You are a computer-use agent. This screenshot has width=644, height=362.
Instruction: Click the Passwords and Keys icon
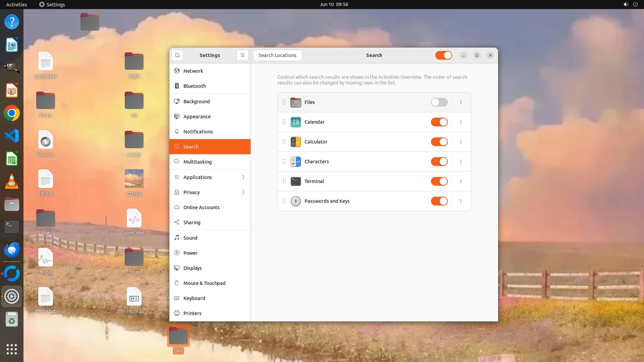(x=296, y=201)
